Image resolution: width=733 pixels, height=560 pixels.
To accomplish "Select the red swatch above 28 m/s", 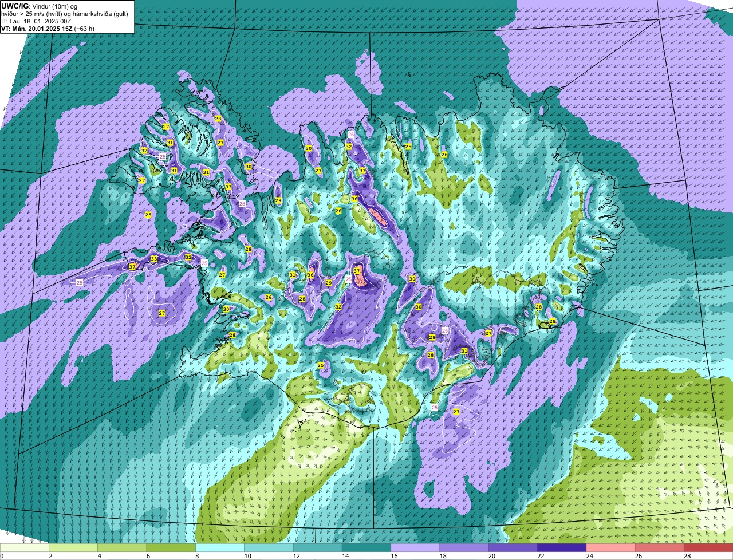I will tap(708, 548).
